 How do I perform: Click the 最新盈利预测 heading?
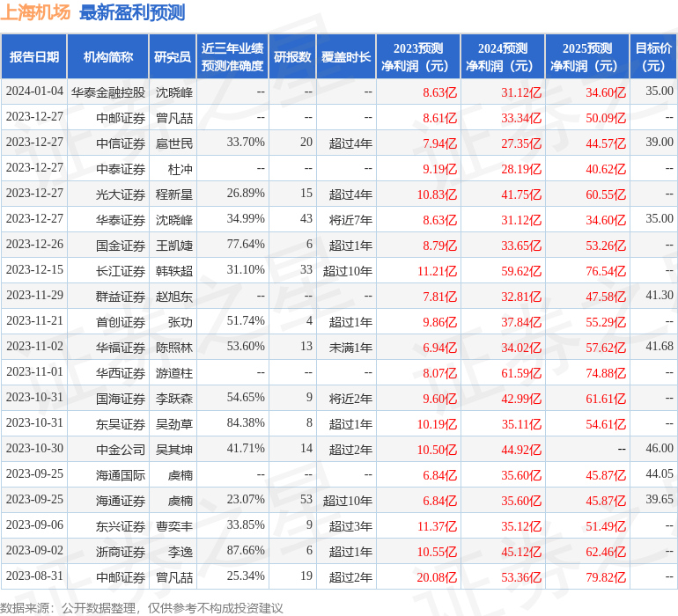pyautogui.click(x=132, y=12)
